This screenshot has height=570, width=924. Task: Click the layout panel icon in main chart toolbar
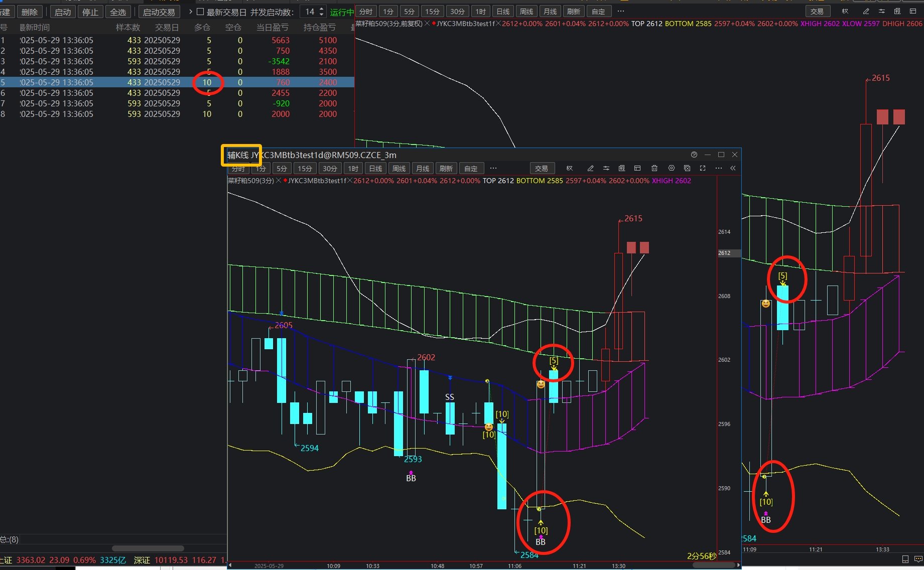(913, 11)
